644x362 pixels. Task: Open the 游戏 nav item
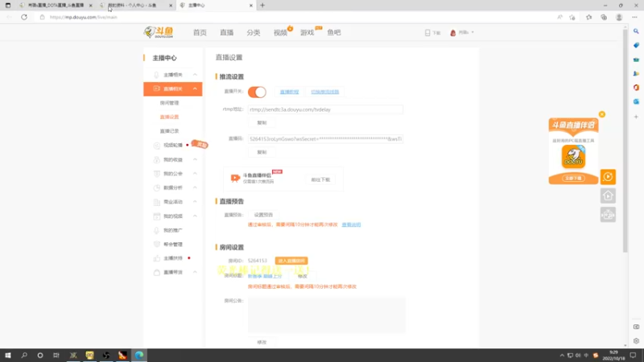coord(308,32)
